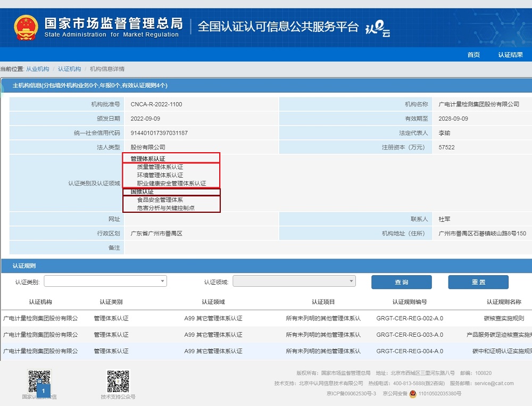Viewport: 532px width, 406px height.
Task: Go to 首页 in the navigation bar
Action: click(x=473, y=55)
